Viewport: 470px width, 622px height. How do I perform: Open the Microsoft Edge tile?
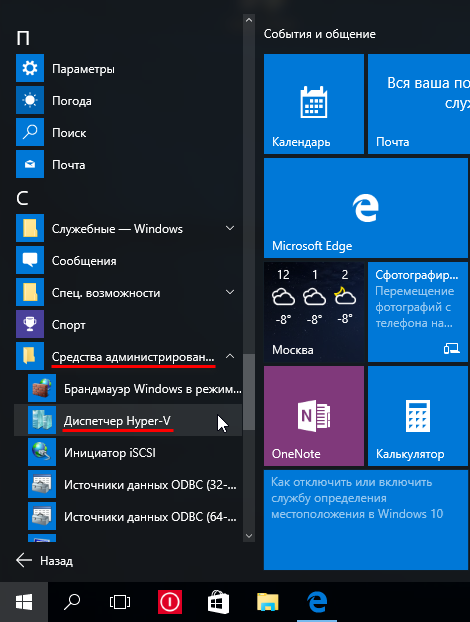click(366, 208)
